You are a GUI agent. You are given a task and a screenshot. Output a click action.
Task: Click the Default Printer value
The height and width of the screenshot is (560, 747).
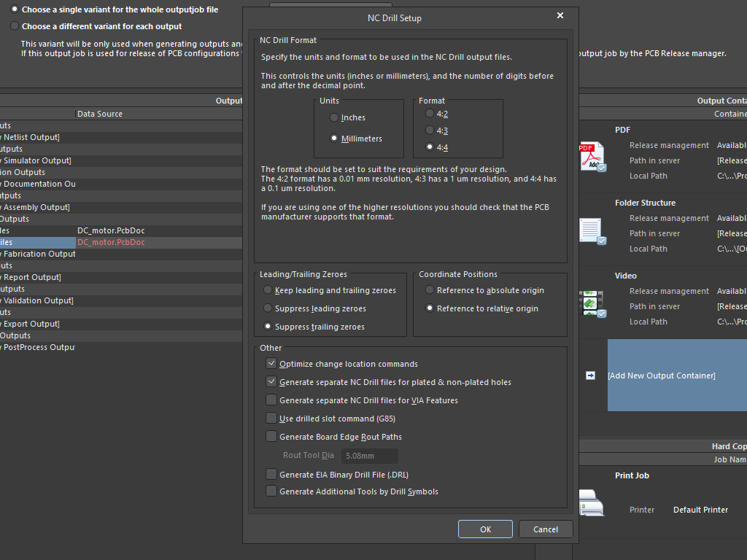click(x=700, y=510)
